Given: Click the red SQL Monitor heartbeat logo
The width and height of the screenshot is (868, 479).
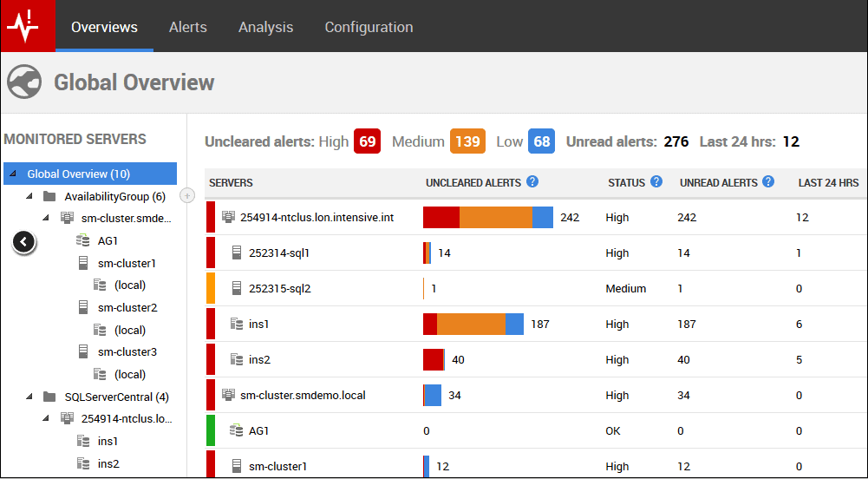Looking at the screenshot, I should coord(28,26).
